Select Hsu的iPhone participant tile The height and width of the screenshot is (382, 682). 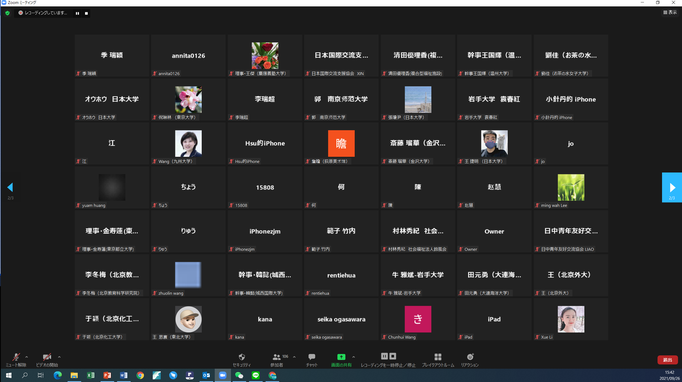click(x=265, y=144)
